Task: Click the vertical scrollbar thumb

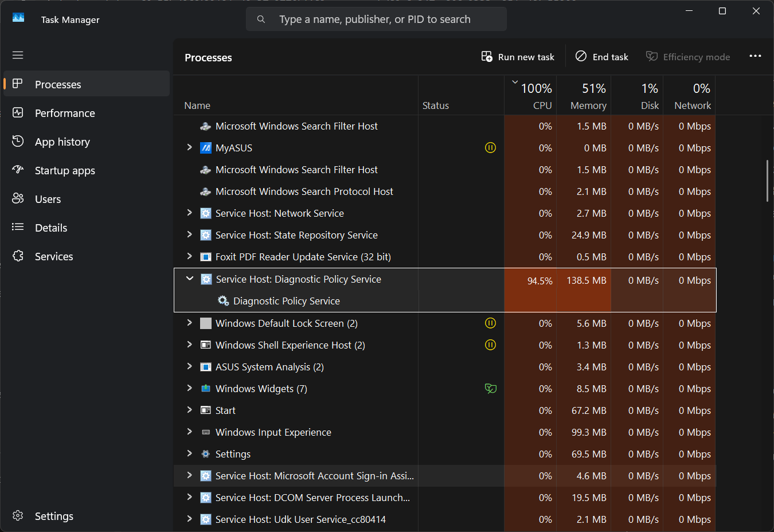Action: [x=767, y=181]
